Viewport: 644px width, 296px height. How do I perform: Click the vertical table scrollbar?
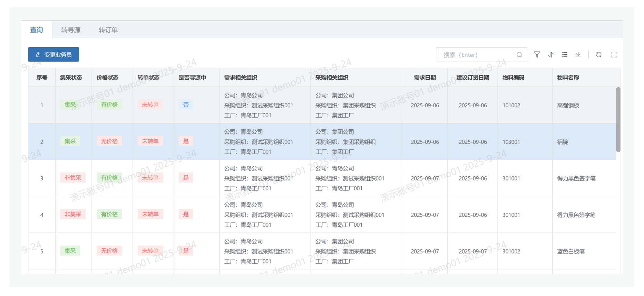coord(618,119)
